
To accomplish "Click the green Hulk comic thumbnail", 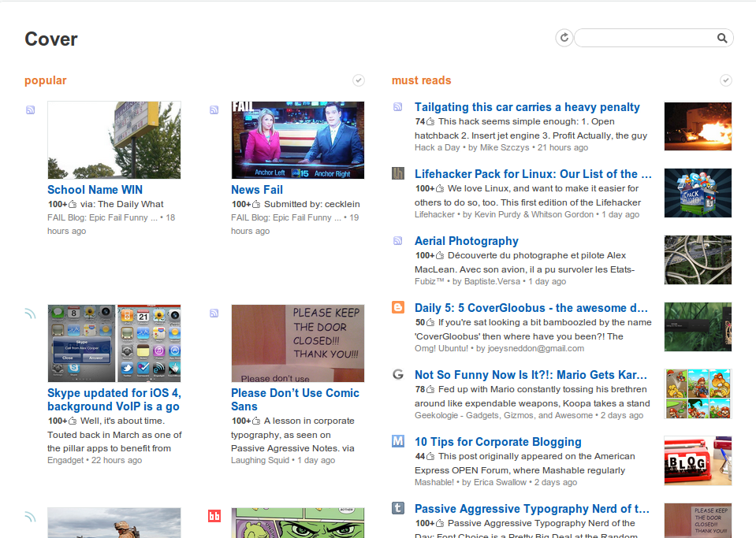I will [298, 522].
